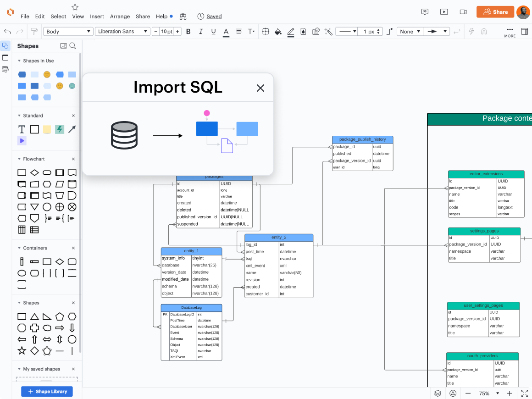Open the Insert menu

97,16
